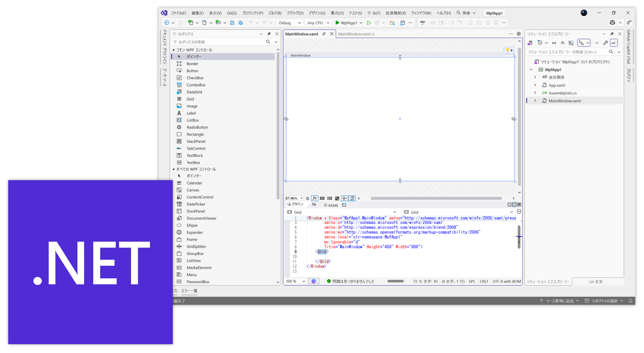Open the Any CPU platform dropdown
The image size is (644, 353).
[318, 23]
